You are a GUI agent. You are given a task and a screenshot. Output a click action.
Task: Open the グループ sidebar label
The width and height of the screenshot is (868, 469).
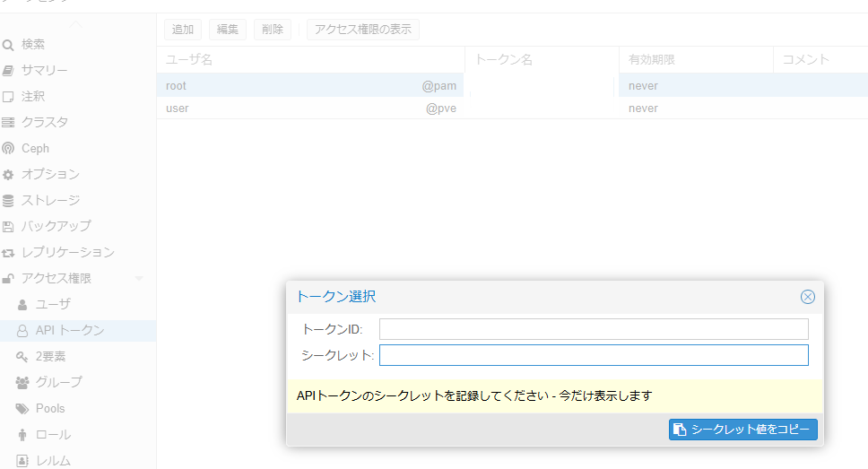[59, 382]
